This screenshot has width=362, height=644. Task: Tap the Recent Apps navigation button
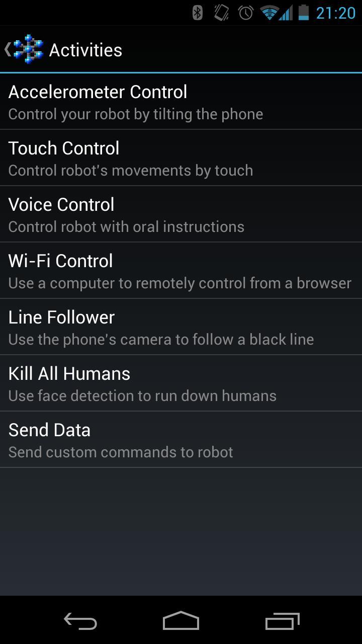click(x=282, y=621)
